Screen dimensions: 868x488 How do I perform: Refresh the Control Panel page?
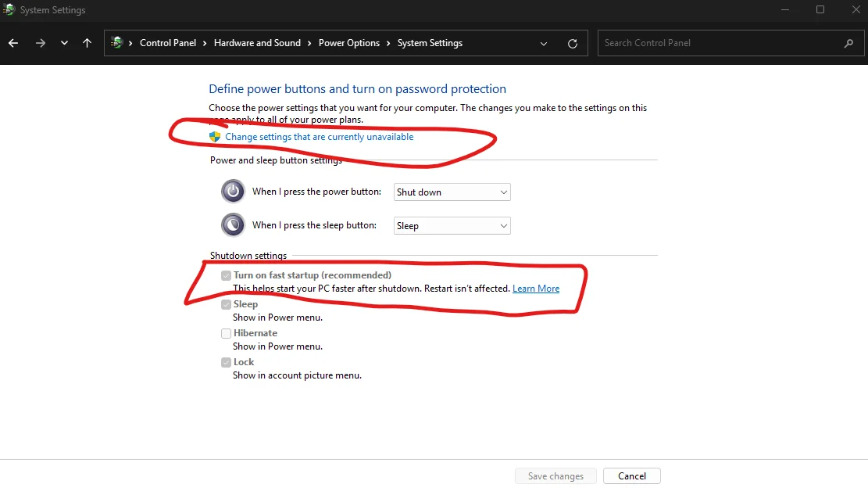click(x=573, y=43)
